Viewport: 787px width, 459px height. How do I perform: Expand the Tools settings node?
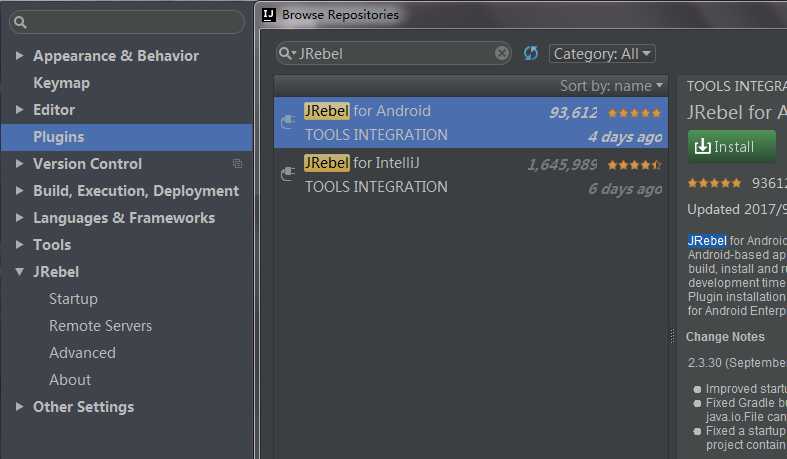pyautogui.click(x=20, y=245)
